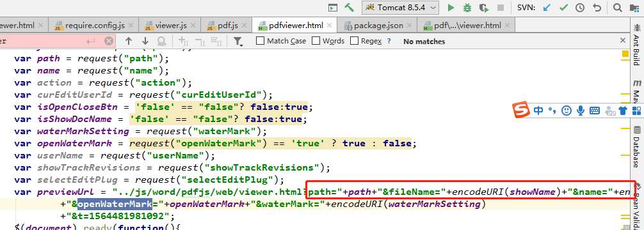Select all occurrences checkmark icon in search bar

click(x=216, y=41)
